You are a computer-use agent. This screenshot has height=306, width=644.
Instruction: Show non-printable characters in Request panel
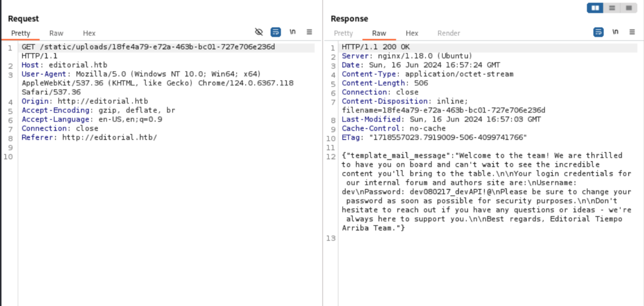(292, 32)
